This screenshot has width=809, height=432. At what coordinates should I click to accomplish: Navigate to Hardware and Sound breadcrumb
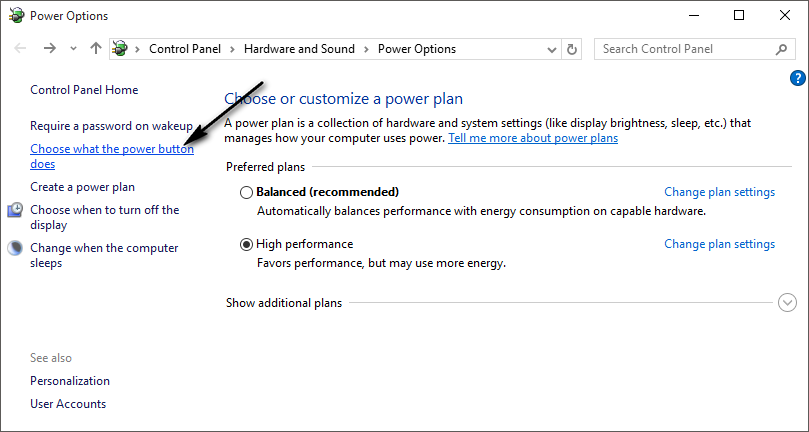point(300,49)
